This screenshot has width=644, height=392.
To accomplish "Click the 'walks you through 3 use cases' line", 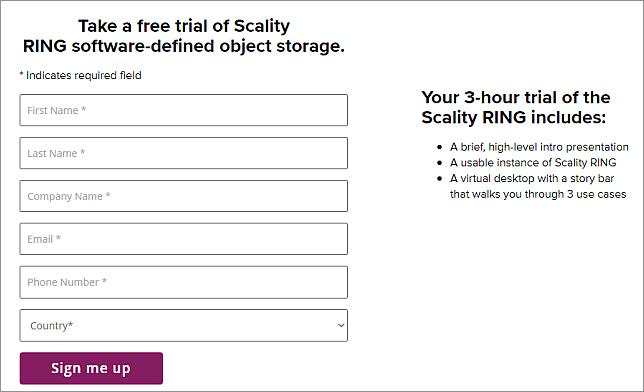I will pos(538,194).
